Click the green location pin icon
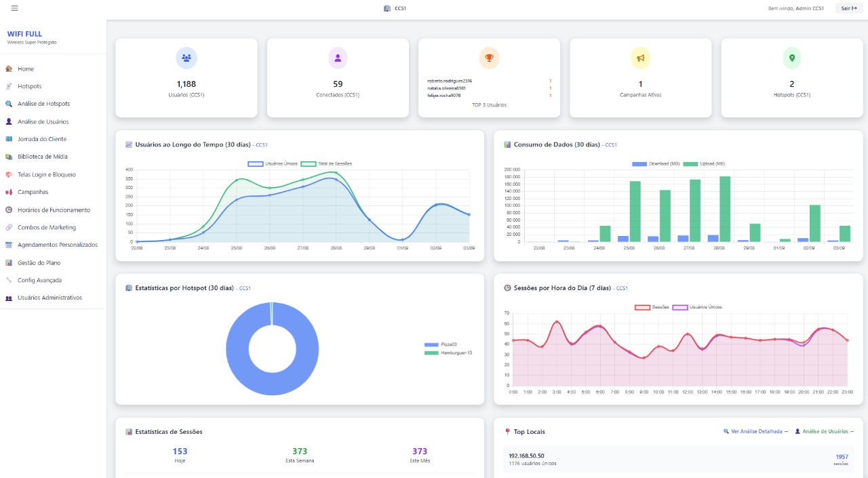The image size is (868, 478). pyautogui.click(x=792, y=58)
